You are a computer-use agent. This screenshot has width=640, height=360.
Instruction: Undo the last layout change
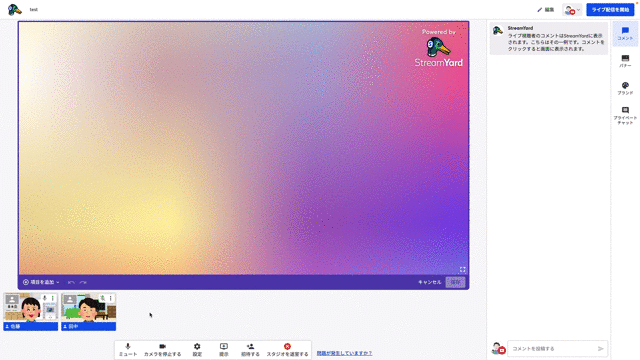[x=71, y=282]
